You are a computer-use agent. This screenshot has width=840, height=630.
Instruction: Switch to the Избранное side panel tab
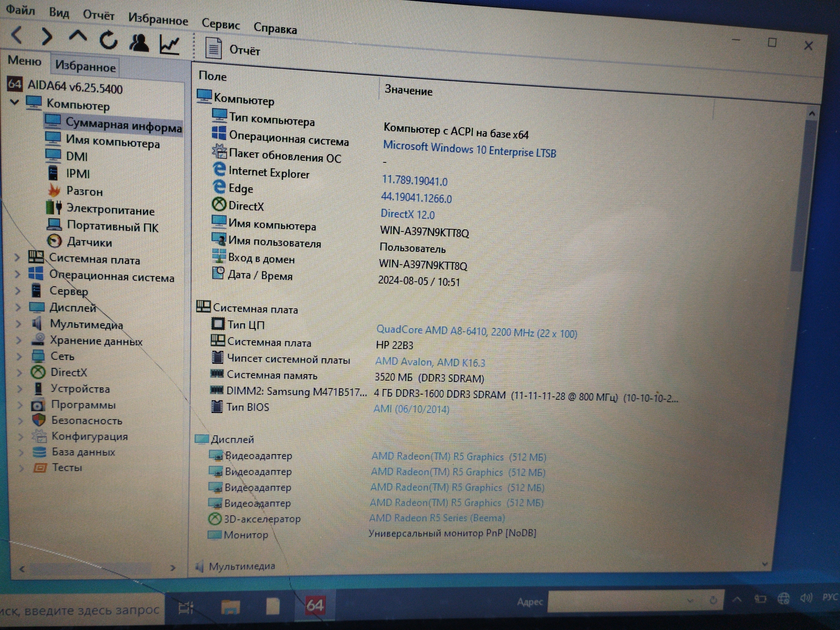pos(85,66)
